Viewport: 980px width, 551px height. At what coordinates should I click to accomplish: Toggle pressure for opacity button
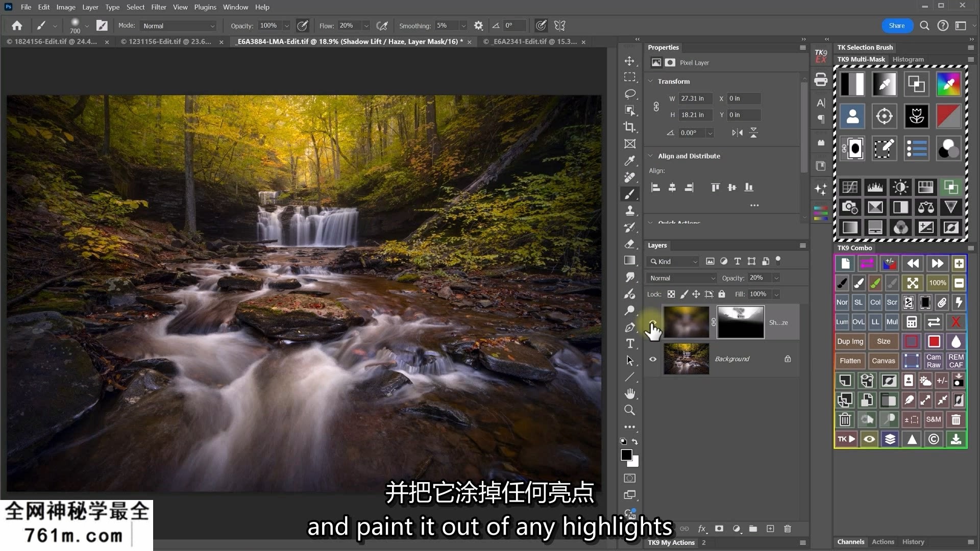[303, 26]
